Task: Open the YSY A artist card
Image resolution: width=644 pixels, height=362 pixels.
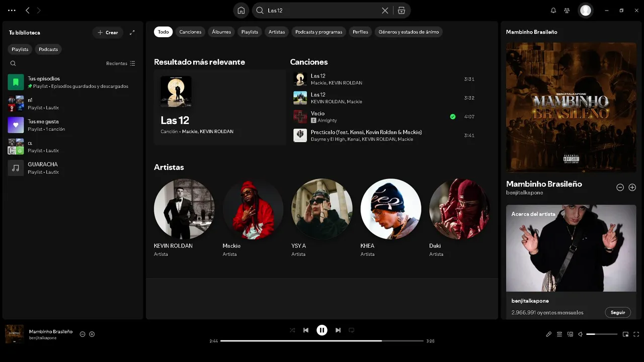Action: tap(322, 218)
